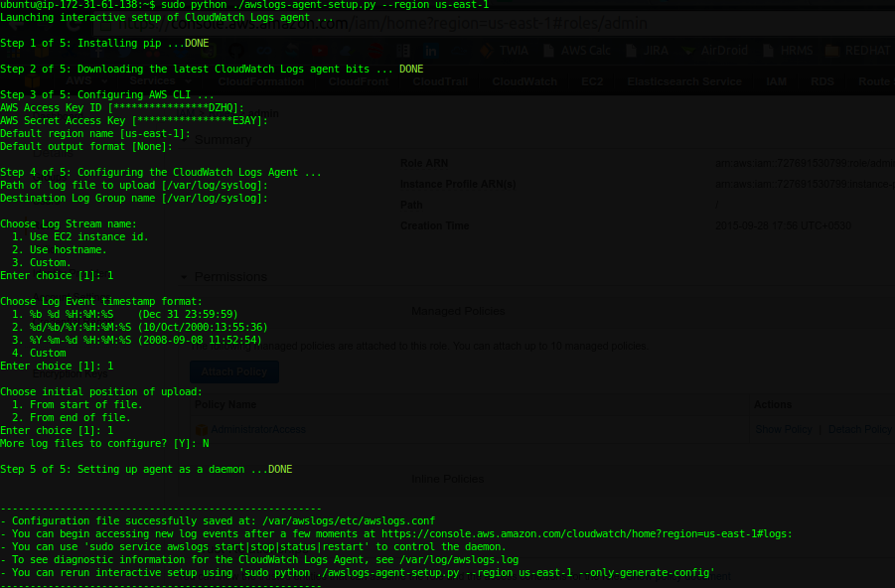
Task: Focus the browser address bar URL
Action: click(382, 24)
